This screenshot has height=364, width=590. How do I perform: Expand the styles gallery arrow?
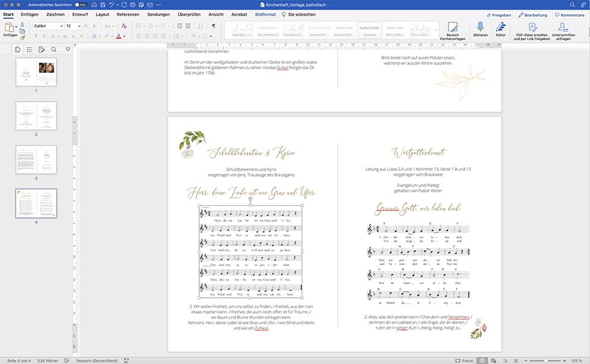click(436, 30)
